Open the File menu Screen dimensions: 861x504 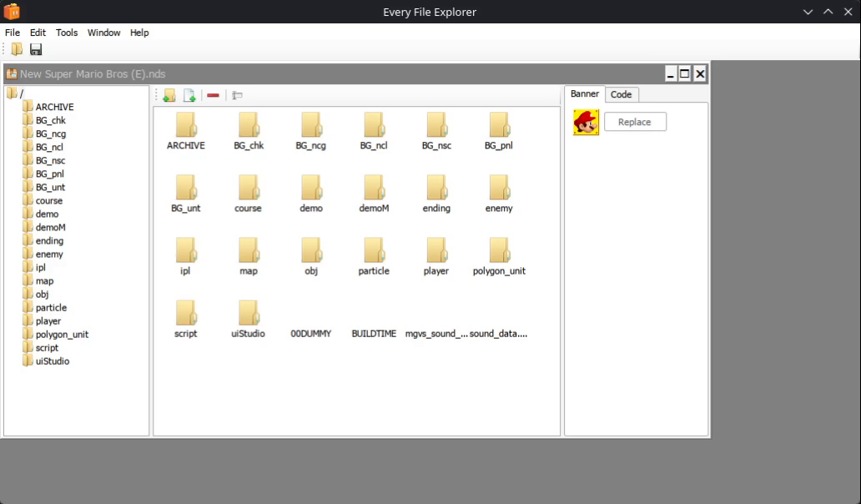[x=12, y=33]
